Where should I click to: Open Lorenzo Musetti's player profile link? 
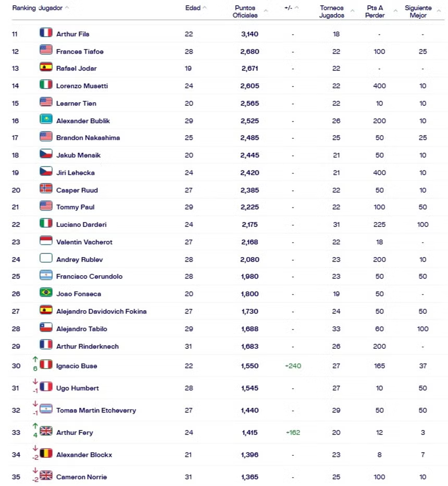(82, 86)
